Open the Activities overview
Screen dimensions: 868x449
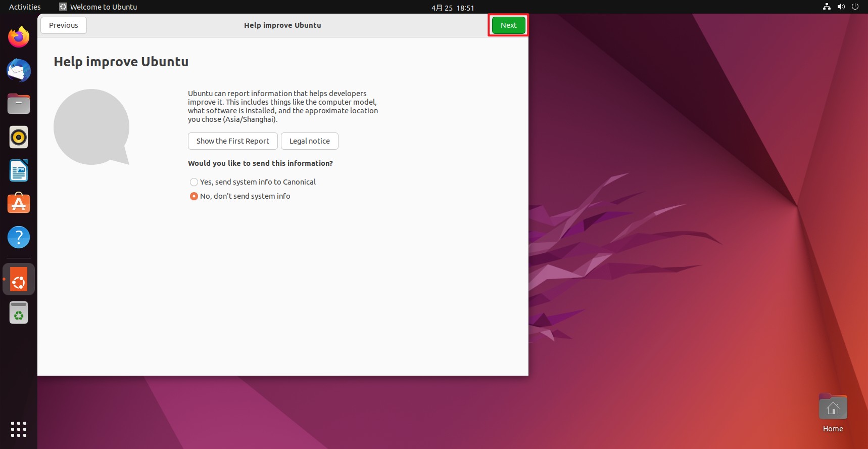(25, 7)
